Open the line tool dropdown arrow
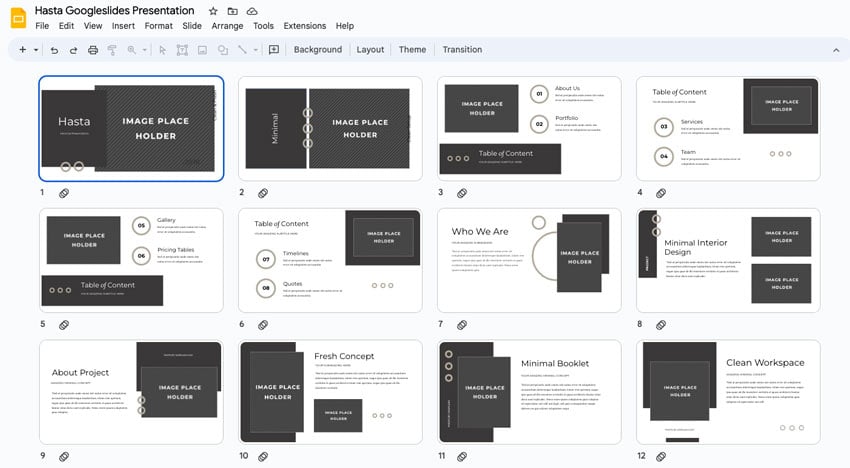 (255, 50)
